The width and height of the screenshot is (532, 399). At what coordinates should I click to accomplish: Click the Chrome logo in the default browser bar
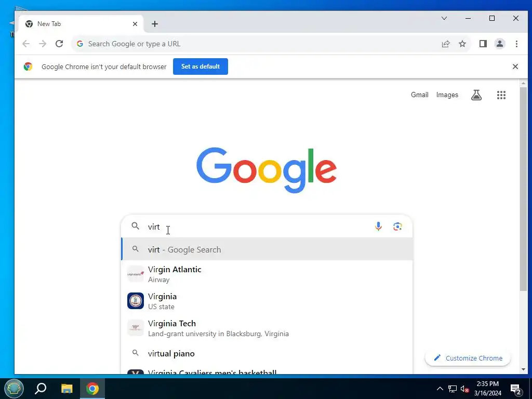[x=28, y=66]
